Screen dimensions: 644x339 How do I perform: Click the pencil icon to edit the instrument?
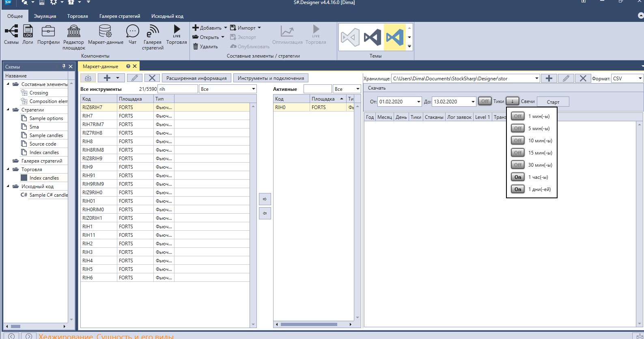(135, 78)
